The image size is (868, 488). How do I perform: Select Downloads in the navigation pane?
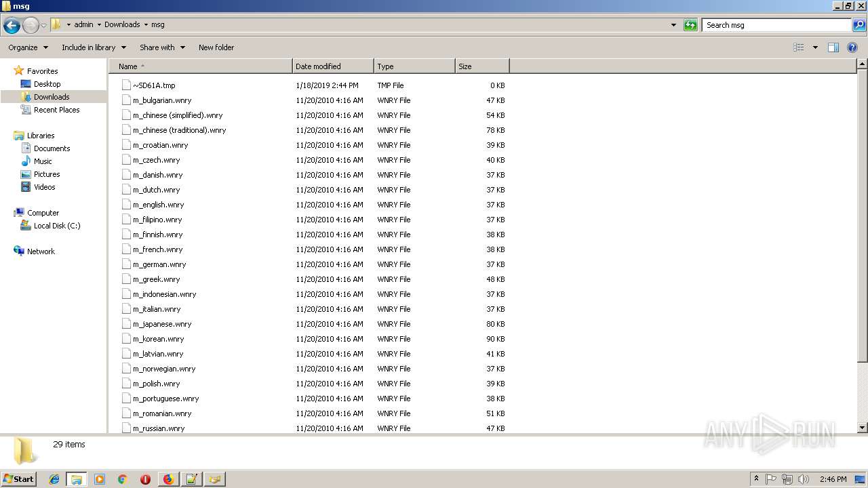tap(52, 97)
